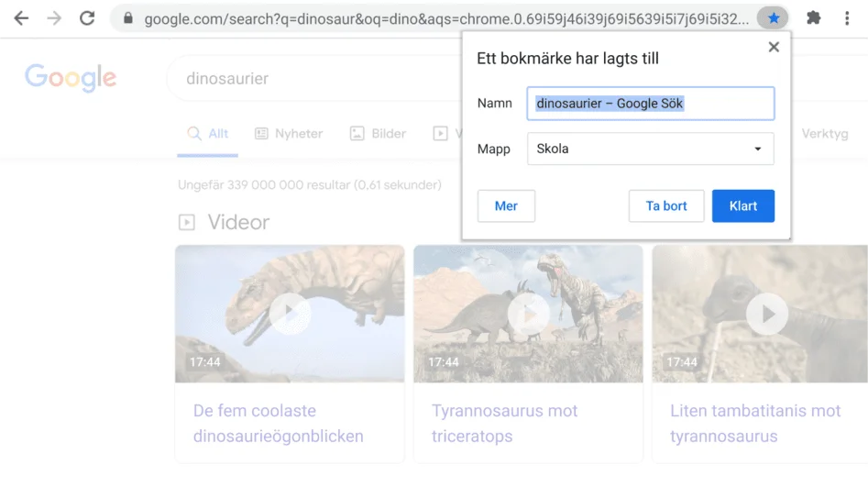Confirm bookmark with Klart button

coord(742,206)
